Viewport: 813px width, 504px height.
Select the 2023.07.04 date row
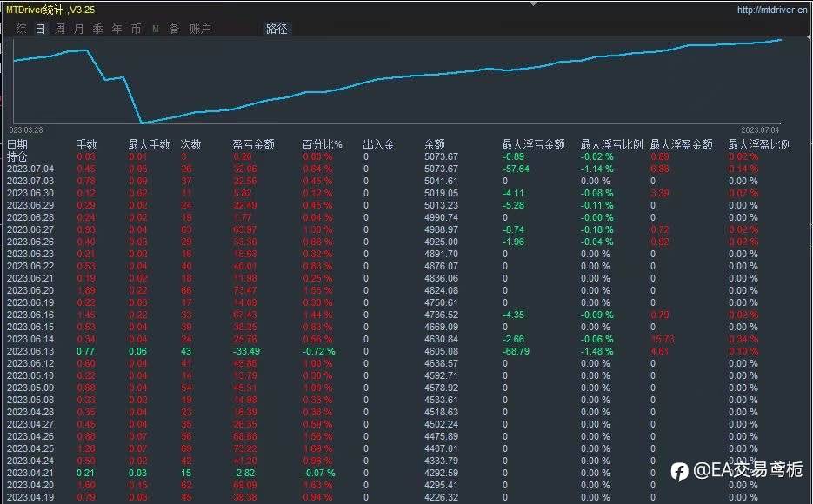tap(30, 169)
